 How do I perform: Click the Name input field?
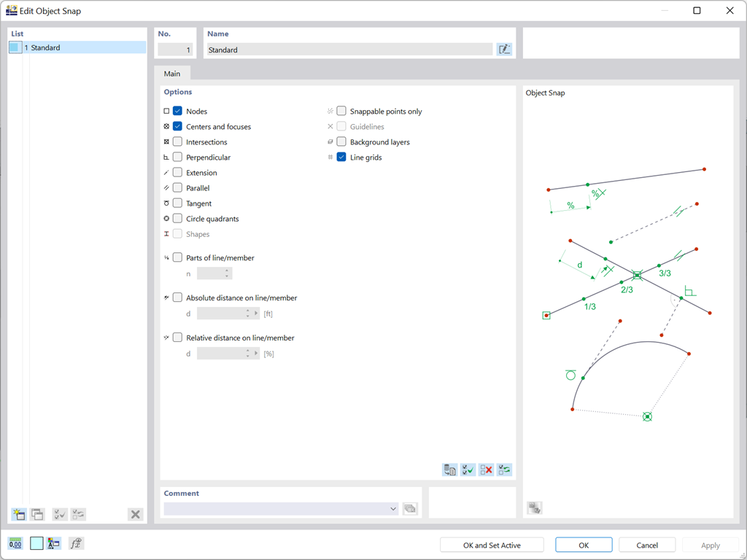click(x=349, y=49)
